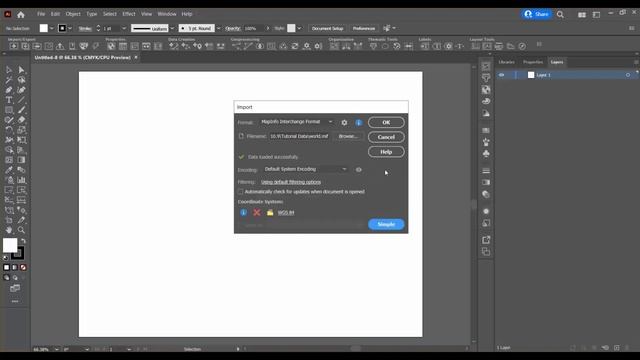Click the Share button

point(536,14)
